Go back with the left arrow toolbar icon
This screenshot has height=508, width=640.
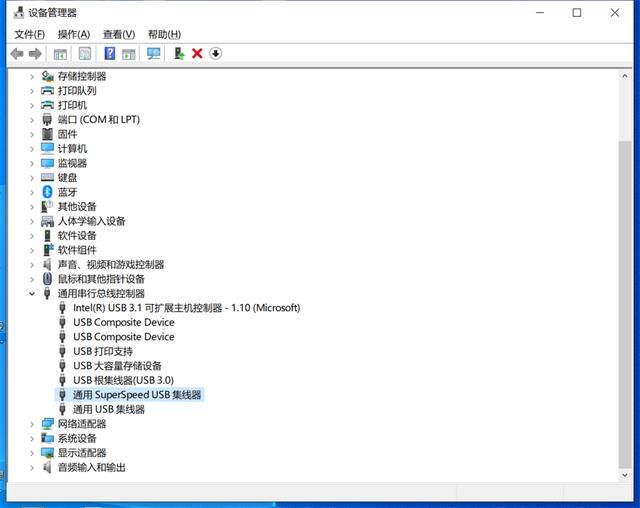pyautogui.click(x=17, y=53)
